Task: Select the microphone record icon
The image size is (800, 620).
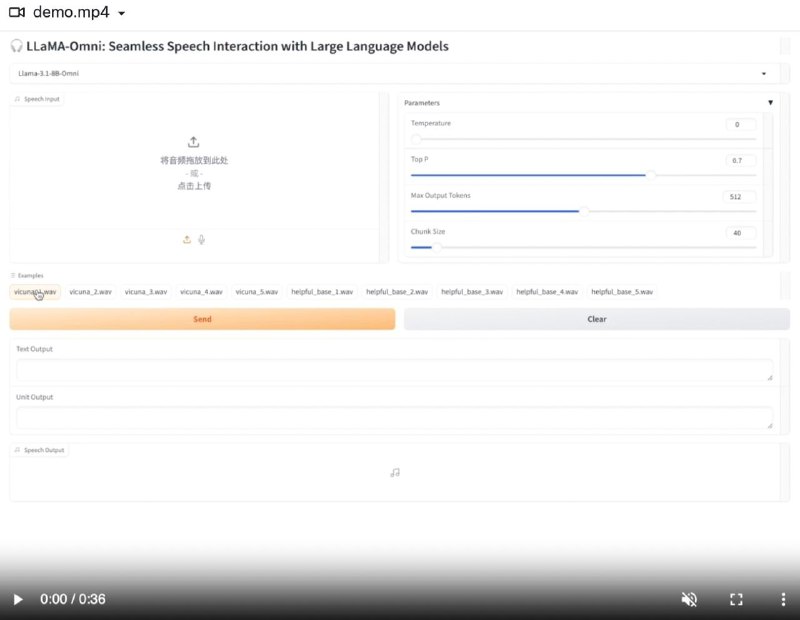Action: [202, 239]
